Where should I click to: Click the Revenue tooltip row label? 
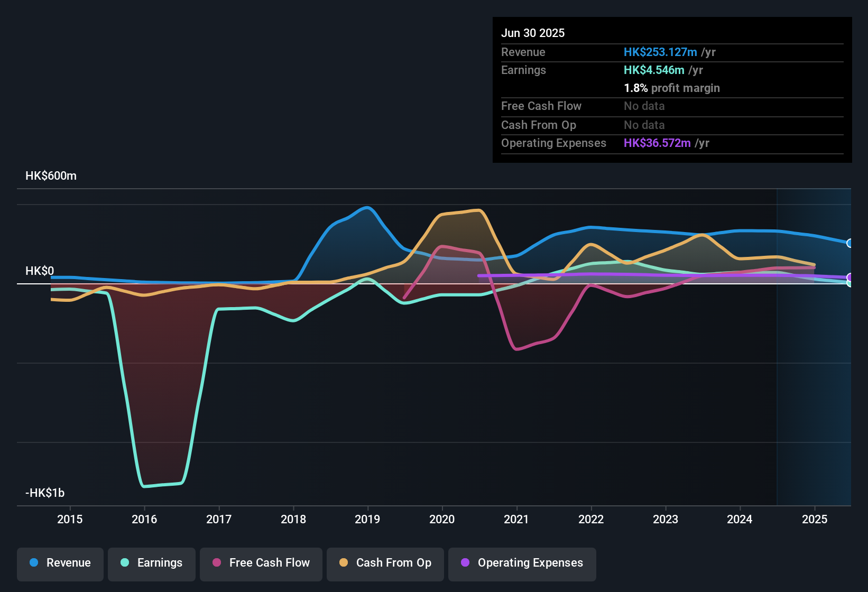(x=523, y=52)
